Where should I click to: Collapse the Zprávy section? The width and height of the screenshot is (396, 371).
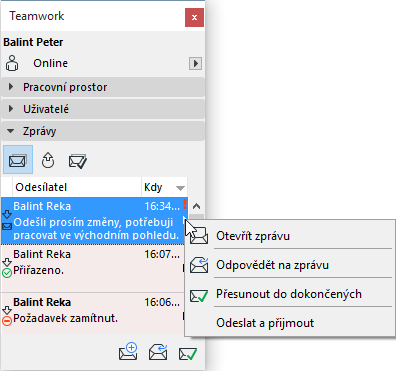103,131
